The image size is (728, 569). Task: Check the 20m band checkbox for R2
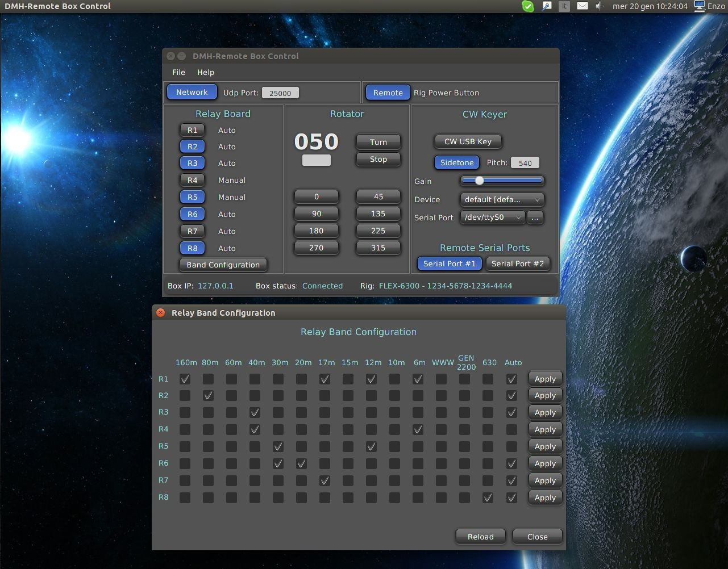301,395
